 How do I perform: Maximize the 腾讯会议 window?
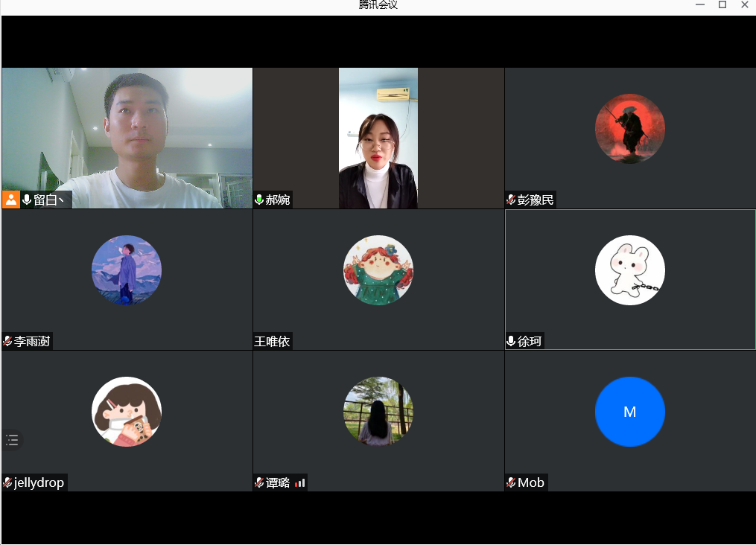click(x=722, y=5)
